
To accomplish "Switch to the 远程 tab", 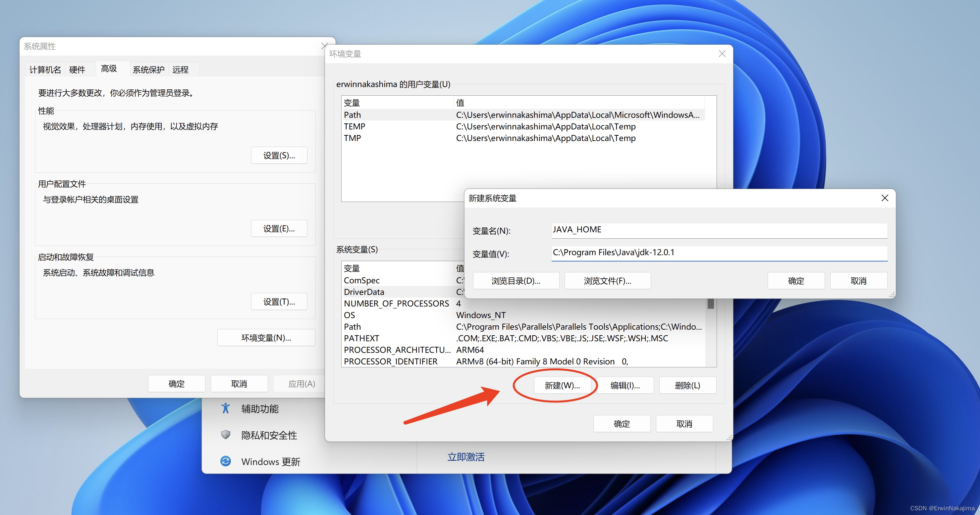I will click(180, 70).
